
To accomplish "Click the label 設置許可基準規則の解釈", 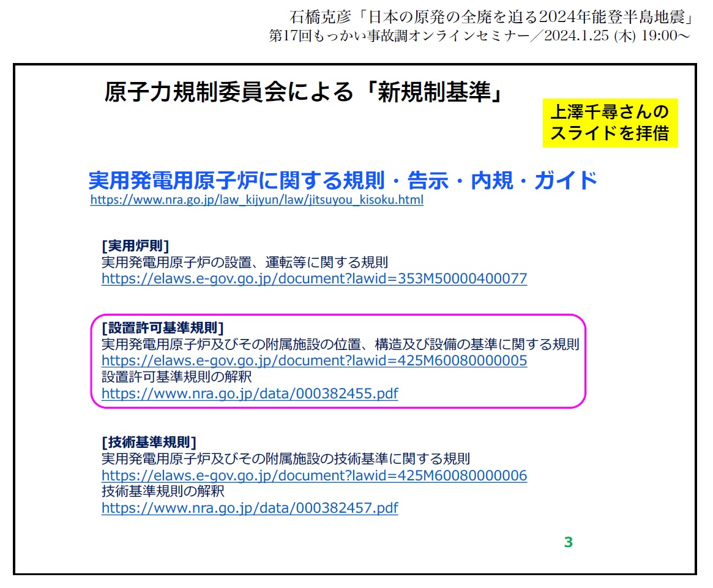I will click(x=177, y=377).
